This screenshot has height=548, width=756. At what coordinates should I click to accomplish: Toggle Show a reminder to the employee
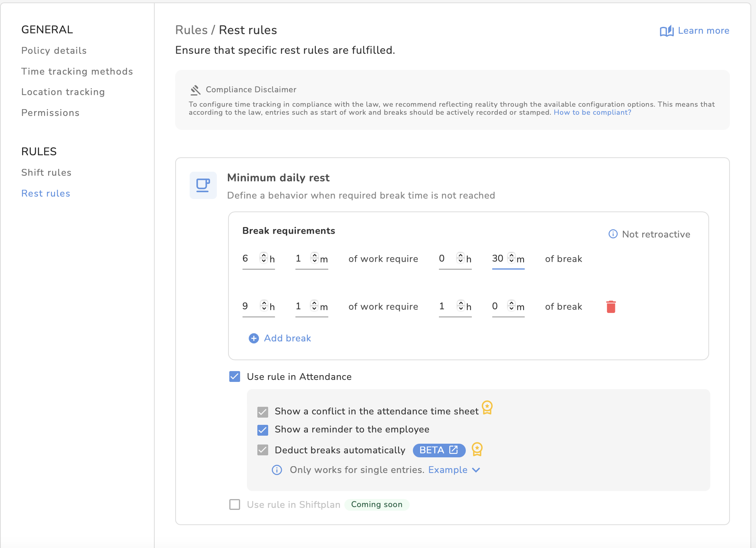click(x=263, y=430)
